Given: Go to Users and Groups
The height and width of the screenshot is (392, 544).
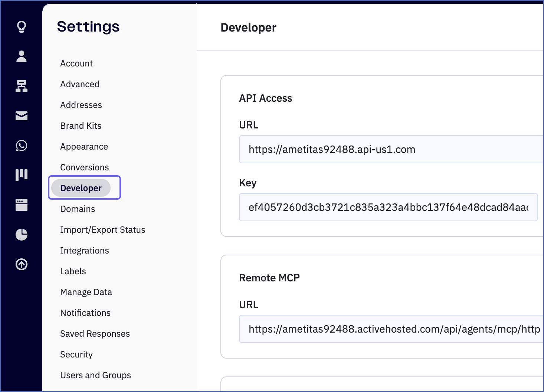Looking at the screenshot, I should tap(96, 375).
